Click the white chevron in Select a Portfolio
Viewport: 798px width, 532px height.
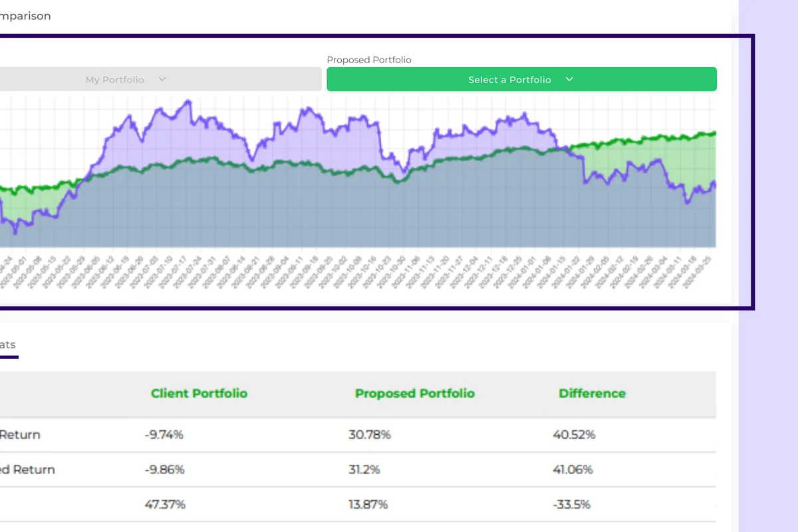pyautogui.click(x=569, y=79)
